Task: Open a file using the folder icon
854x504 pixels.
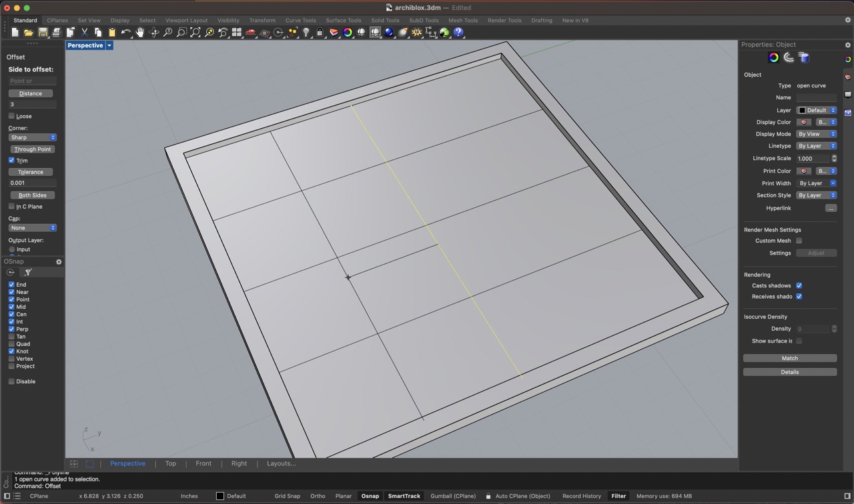Action: coord(29,32)
